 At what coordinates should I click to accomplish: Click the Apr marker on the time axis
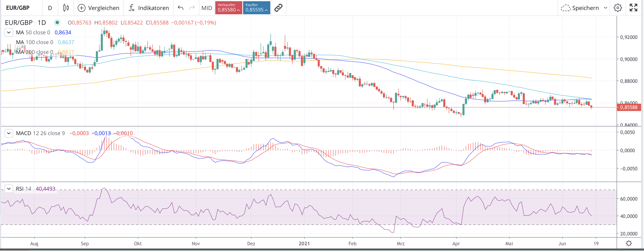click(456, 243)
